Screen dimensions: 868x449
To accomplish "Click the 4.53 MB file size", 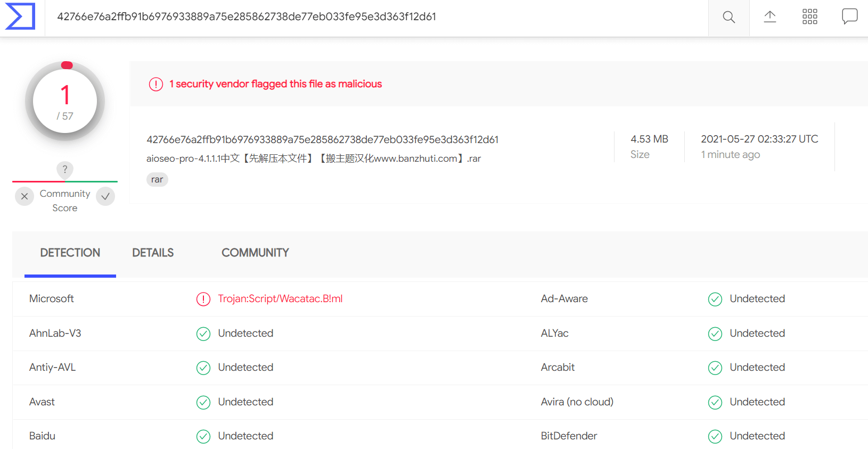I will click(649, 139).
